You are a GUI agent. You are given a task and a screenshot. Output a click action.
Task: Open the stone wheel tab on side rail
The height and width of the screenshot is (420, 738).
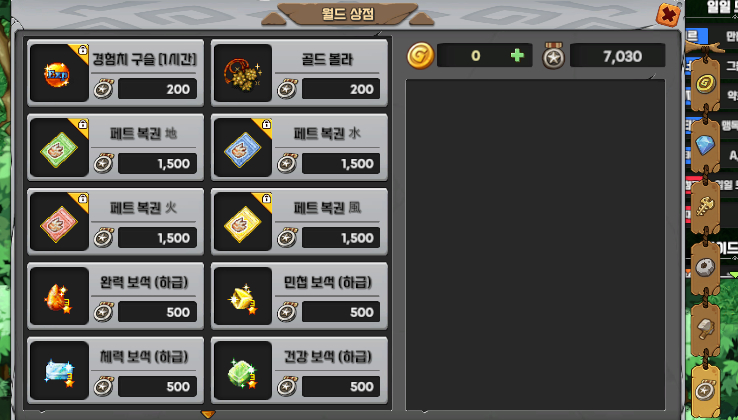click(x=706, y=267)
